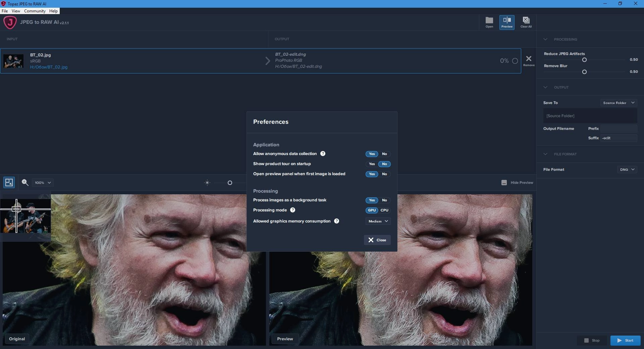Viewport: 644px width, 349px height.
Task: Choose GPU processing mode
Action: 372,210
